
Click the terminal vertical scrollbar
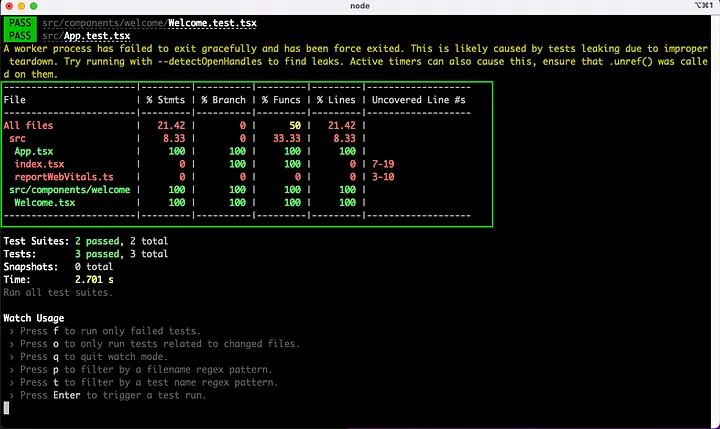pos(715,220)
